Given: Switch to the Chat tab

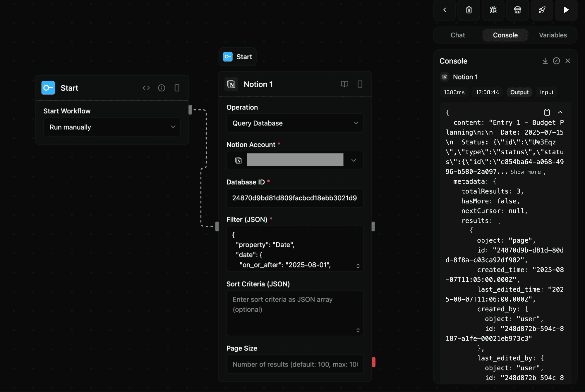Looking at the screenshot, I should pyautogui.click(x=457, y=35).
